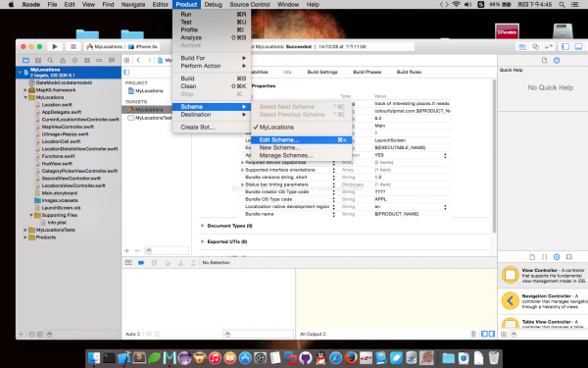The image size is (588, 368).
Task: Open the Project navigator folder icon
Action: tap(25, 60)
